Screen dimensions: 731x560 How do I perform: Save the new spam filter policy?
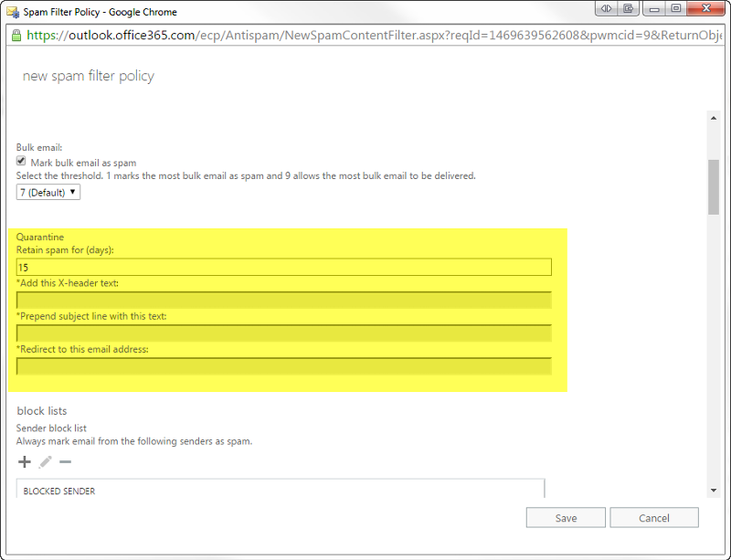[x=566, y=518]
